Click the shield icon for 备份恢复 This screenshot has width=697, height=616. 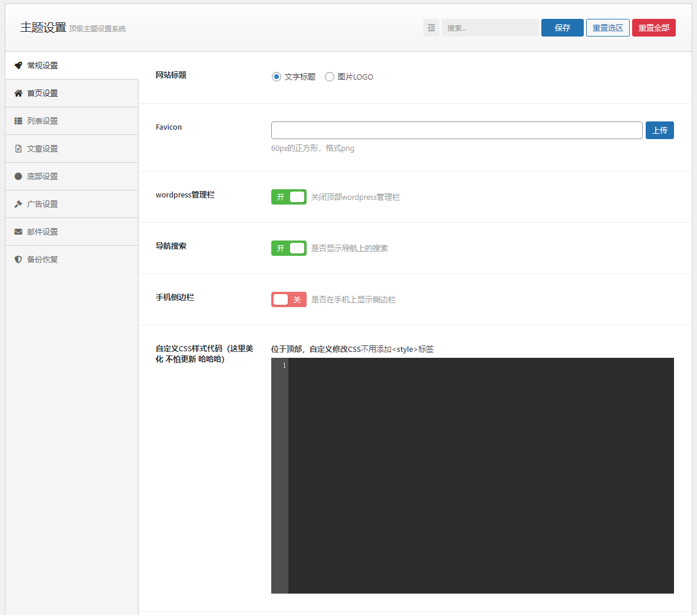pos(18,259)
